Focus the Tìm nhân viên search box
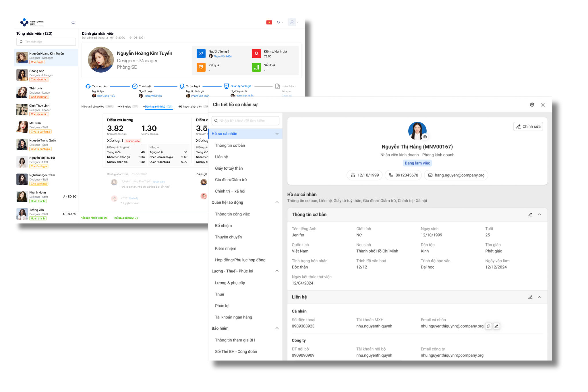 46,42
